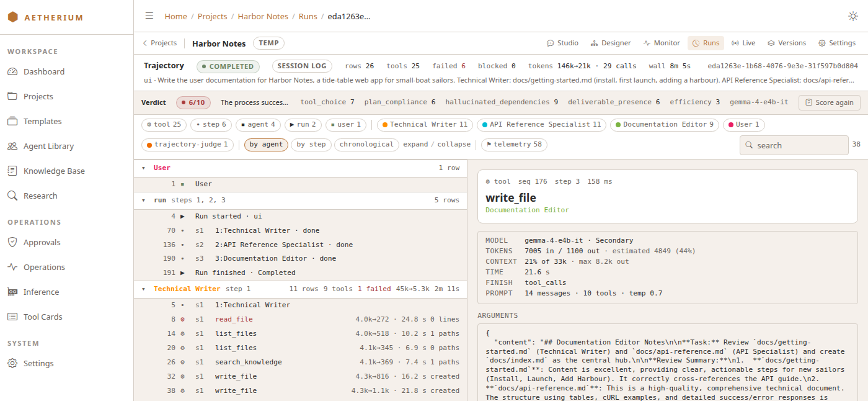Click the 6/10 verdict score badge
The image size is (868, 401).
coord(193,102)
